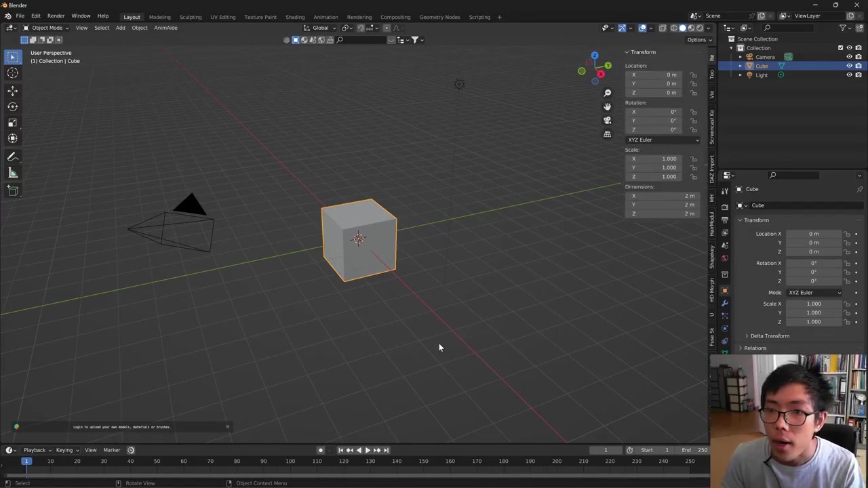Select the Rotate tool in left toolbar

(12, 106)
